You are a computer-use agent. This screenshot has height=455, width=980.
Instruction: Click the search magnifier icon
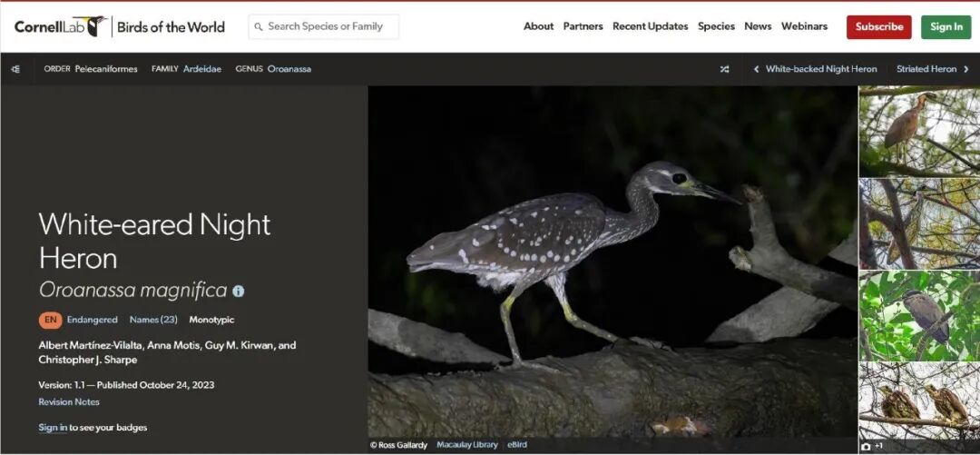tap(259, 27)
